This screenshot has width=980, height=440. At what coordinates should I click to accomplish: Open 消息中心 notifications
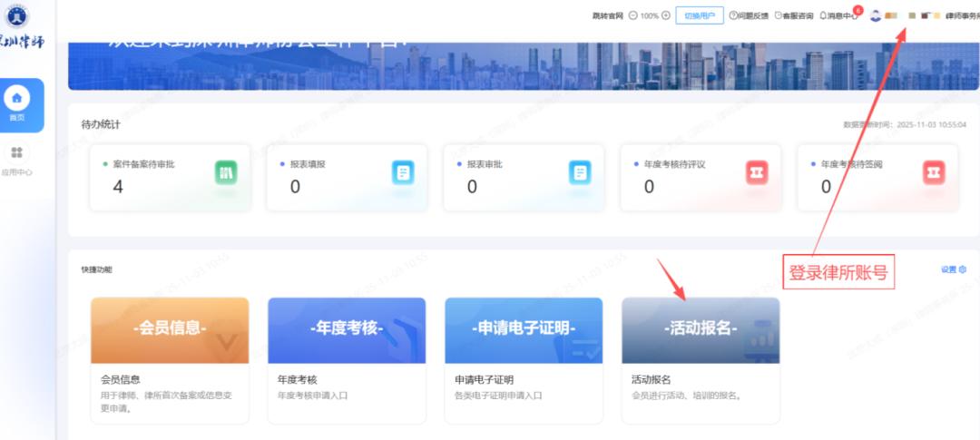pyautogui.click(x=838, y=15)
